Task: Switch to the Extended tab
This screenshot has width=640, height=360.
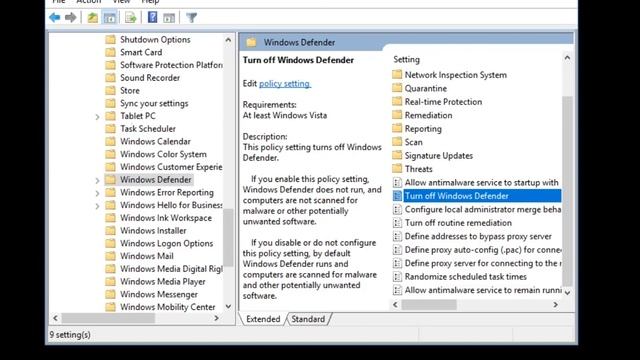Action: tap(263, 319)
